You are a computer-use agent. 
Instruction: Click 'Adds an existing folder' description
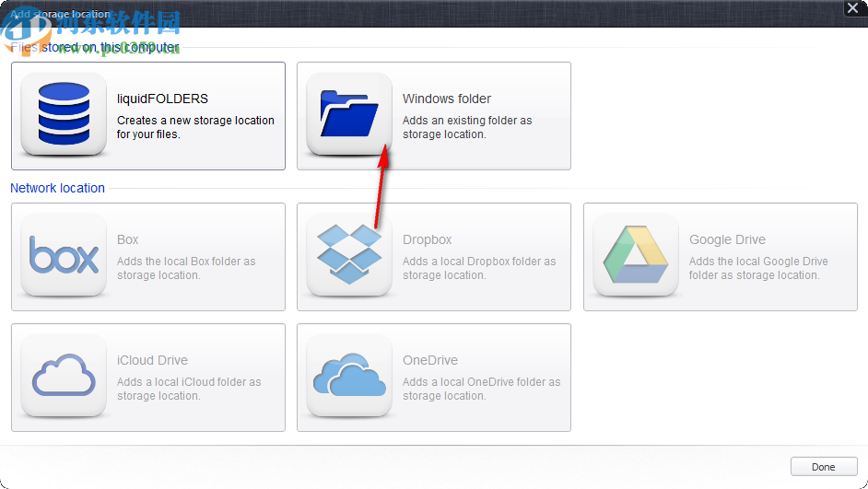coord(467,127)
